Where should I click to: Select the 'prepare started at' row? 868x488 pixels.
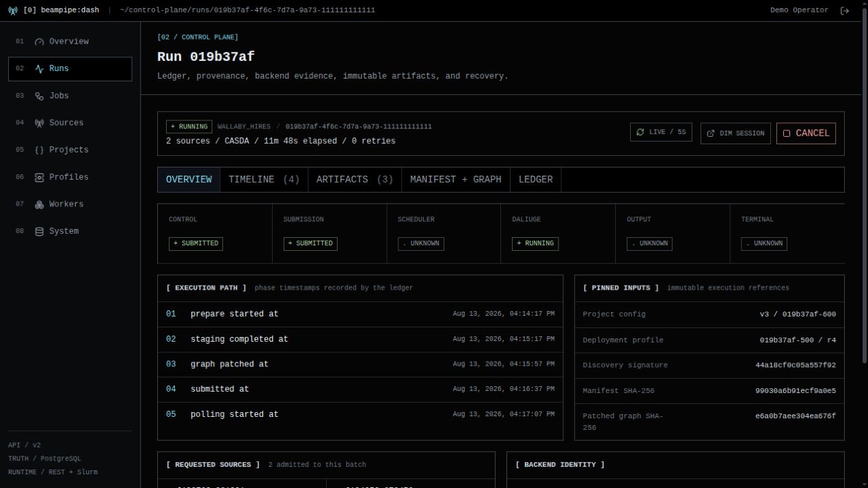pyautogui.click(x=360, y=314)
